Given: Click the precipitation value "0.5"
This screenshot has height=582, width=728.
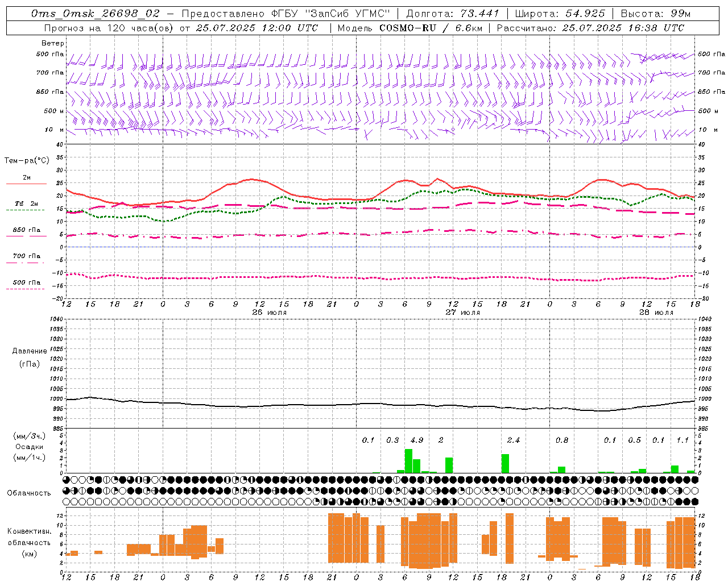Looking at the screenshot, I should pyautogui.click(x=634, y=440).
